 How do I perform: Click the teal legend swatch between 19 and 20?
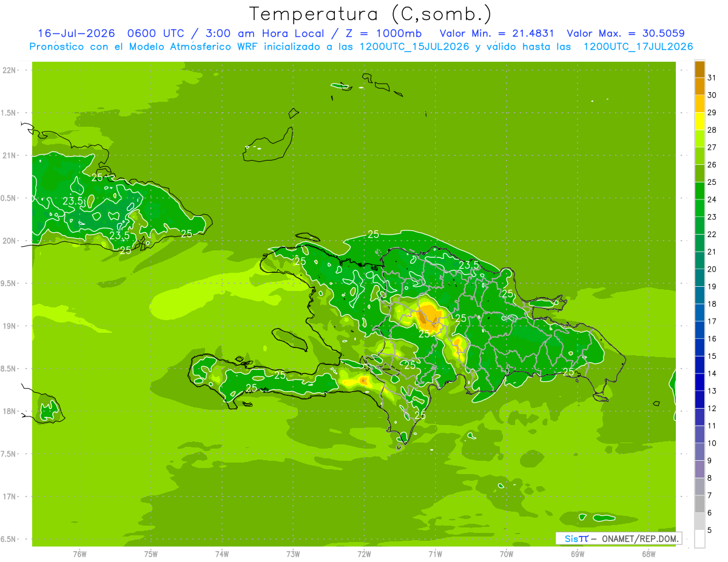click(699, 278)
